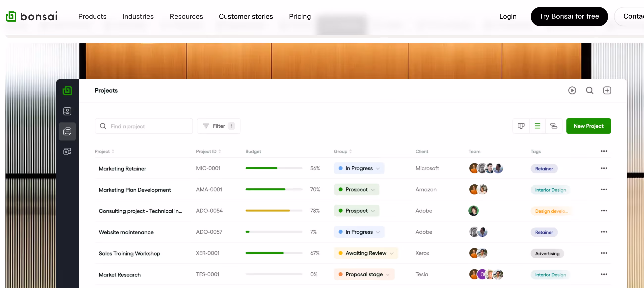Viewport: 644px width, 288px height.
Task: Click project ID MIC-0001
Action: (x=208, y=168)
